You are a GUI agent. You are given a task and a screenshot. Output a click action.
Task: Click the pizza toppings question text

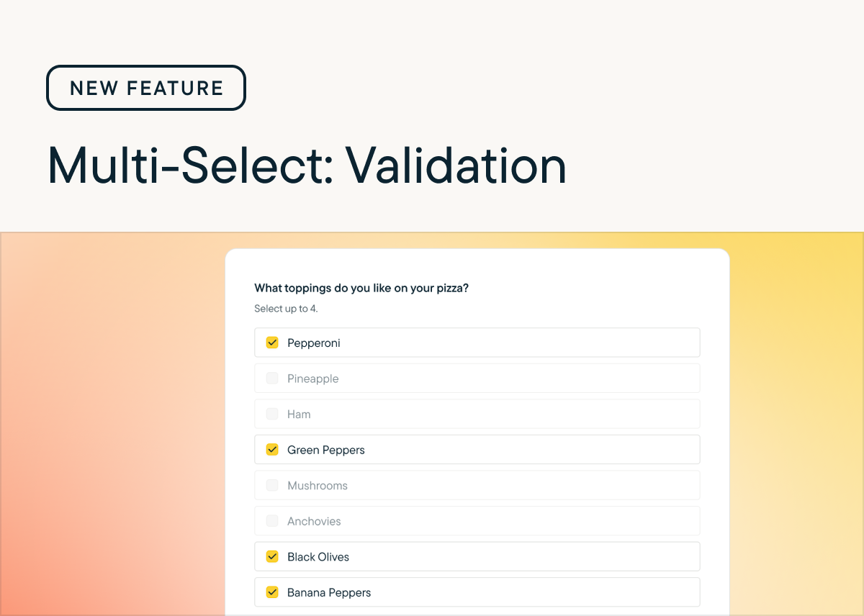(362, 289)
